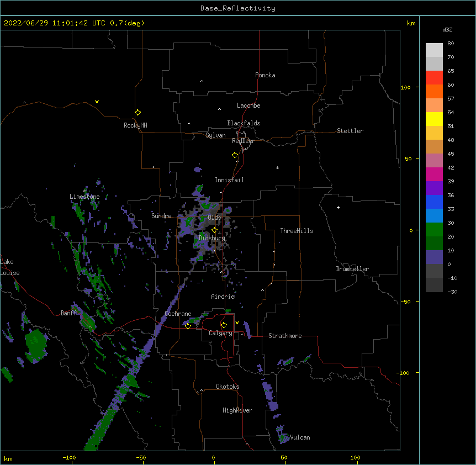Click the yellow diamond marker above Calgary

point(224,325)
